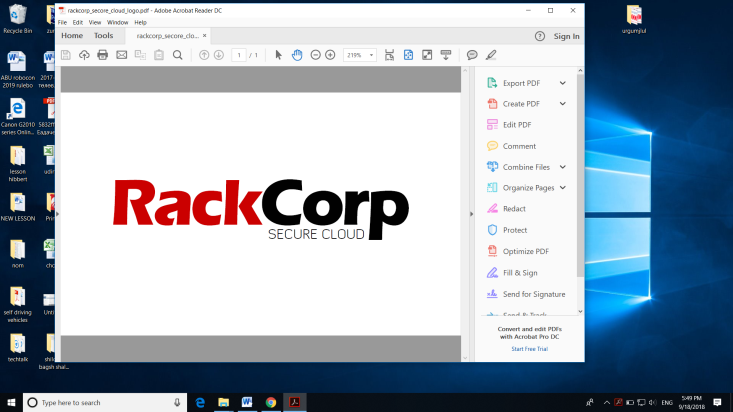Select the Recycle Bin desktop icon
Screen dimensions: 733x412
tap(17, 19)
